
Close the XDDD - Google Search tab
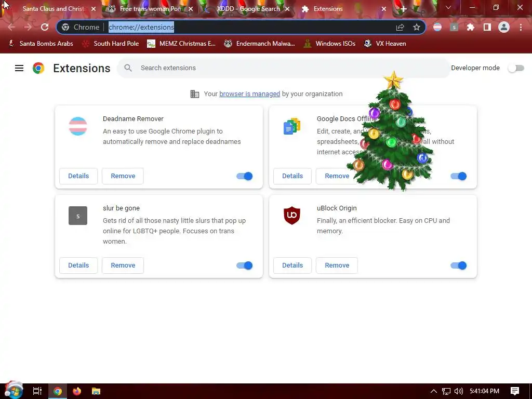tap(287, 9)
